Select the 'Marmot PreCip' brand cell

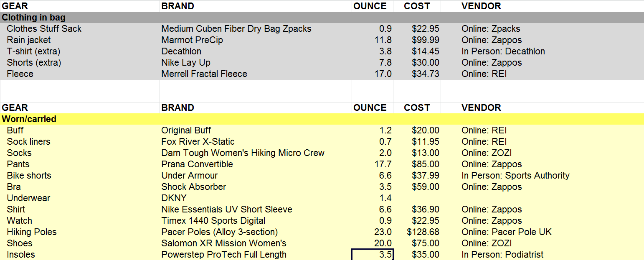coord(192,40)
